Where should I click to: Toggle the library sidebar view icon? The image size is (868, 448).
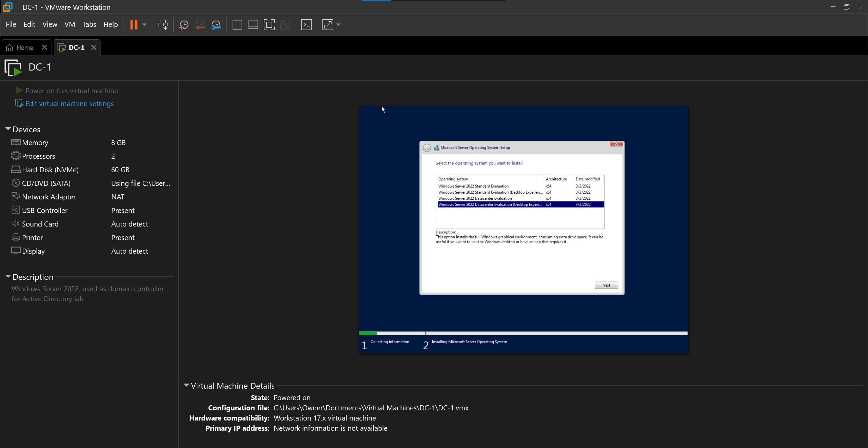pos(237,24)
